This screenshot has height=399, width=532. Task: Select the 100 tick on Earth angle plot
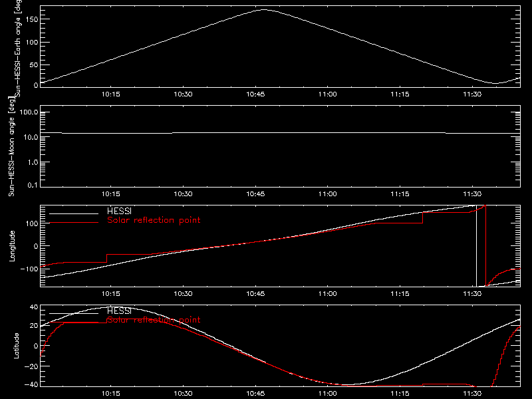(x=32, y=43)
